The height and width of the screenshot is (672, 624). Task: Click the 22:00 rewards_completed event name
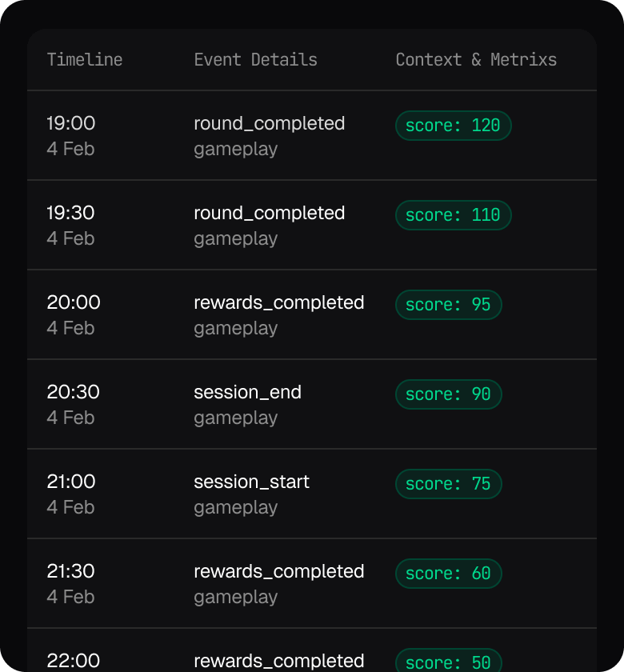coord(278,661)
